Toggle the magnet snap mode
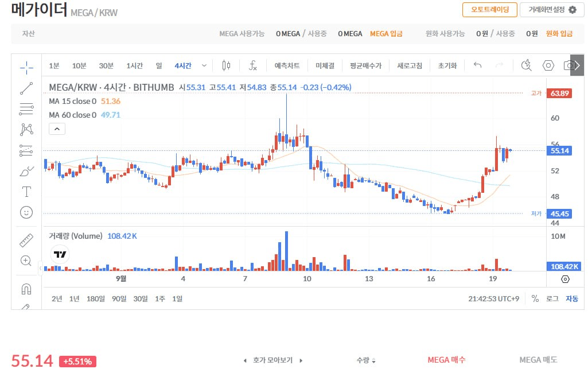Image resolution: width=588 pixels, height=369 pixels. coord(26,289)
